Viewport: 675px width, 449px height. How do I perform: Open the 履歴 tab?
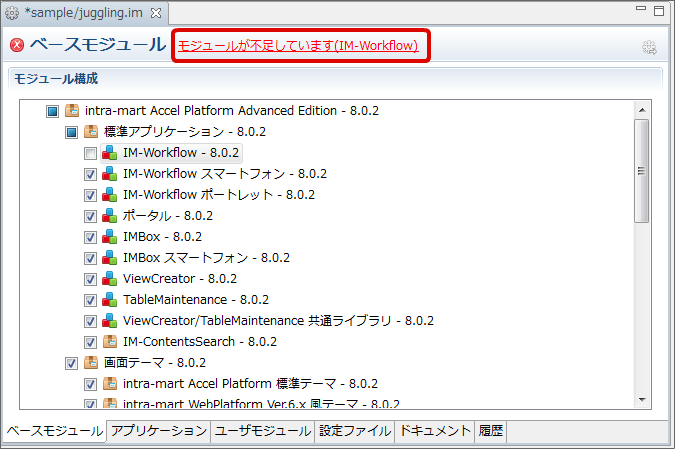coord(491,431)
